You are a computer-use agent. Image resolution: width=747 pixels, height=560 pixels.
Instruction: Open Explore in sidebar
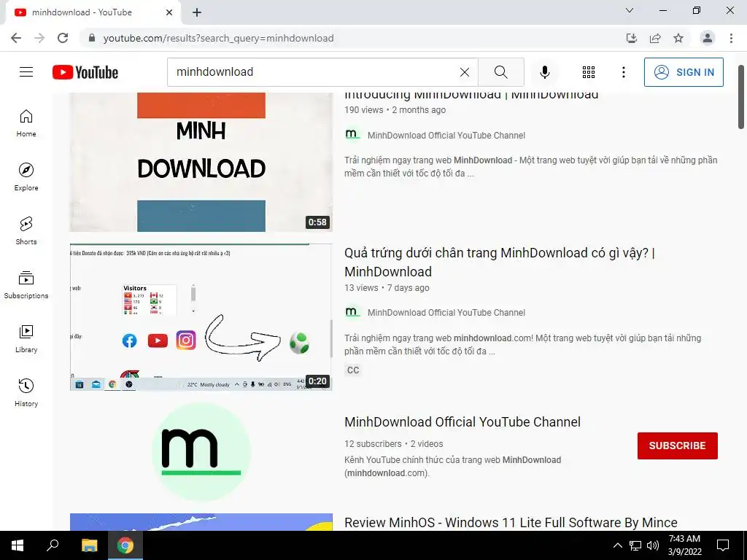click(26, 177)
